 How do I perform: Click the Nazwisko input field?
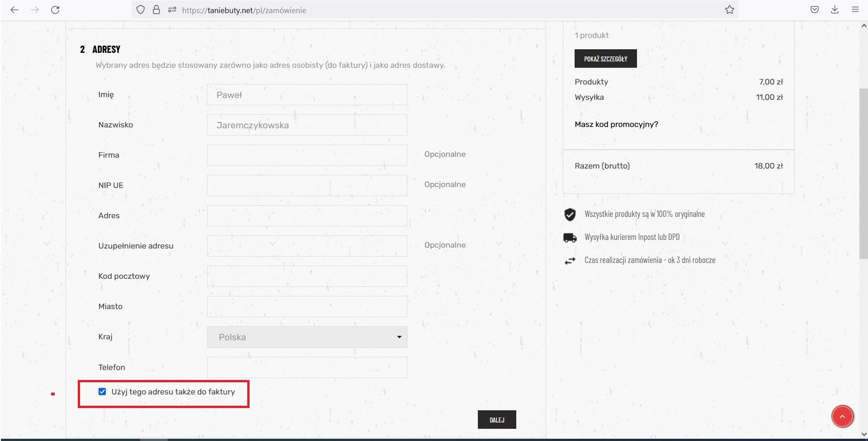tap(307, 125)
